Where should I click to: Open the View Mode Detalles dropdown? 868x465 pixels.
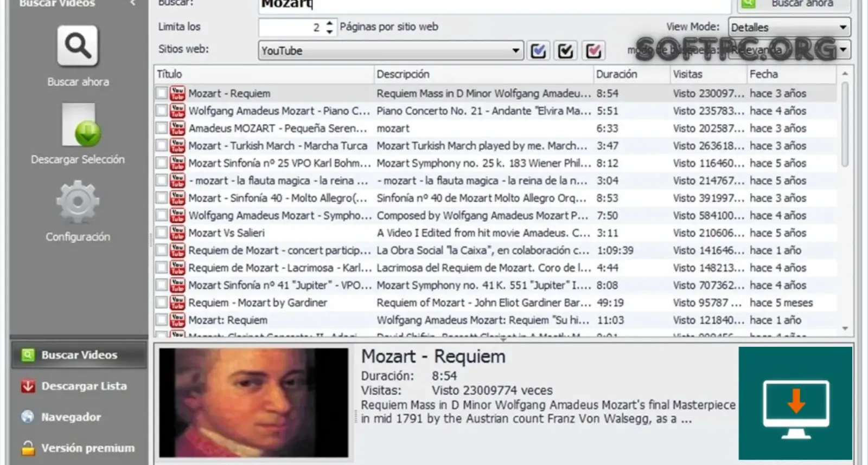coord(789,27)
